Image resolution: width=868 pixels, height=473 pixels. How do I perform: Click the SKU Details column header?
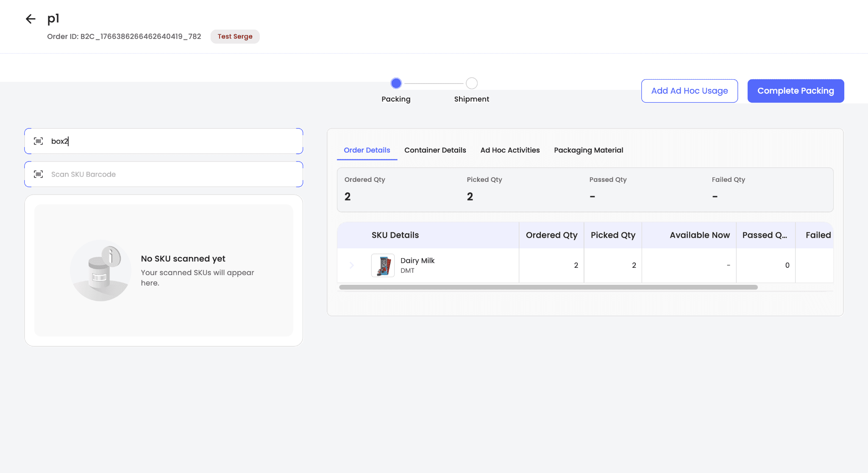(395, 235)
